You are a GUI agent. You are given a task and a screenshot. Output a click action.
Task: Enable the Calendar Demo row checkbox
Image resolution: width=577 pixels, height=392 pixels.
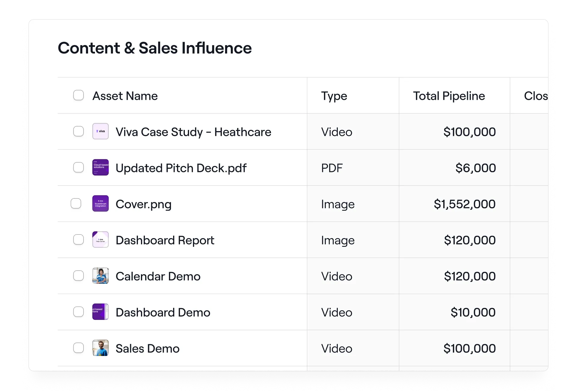coord(78,276)
